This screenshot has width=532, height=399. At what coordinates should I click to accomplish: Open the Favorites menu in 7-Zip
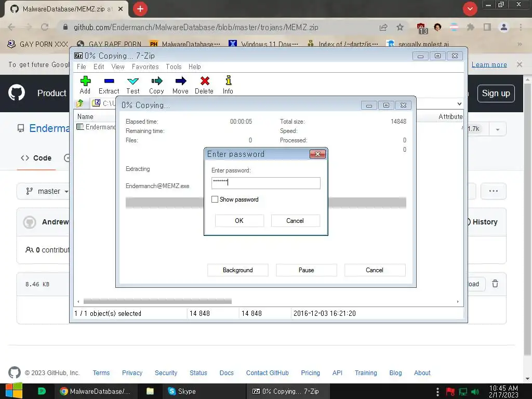[x=145, y=66]
